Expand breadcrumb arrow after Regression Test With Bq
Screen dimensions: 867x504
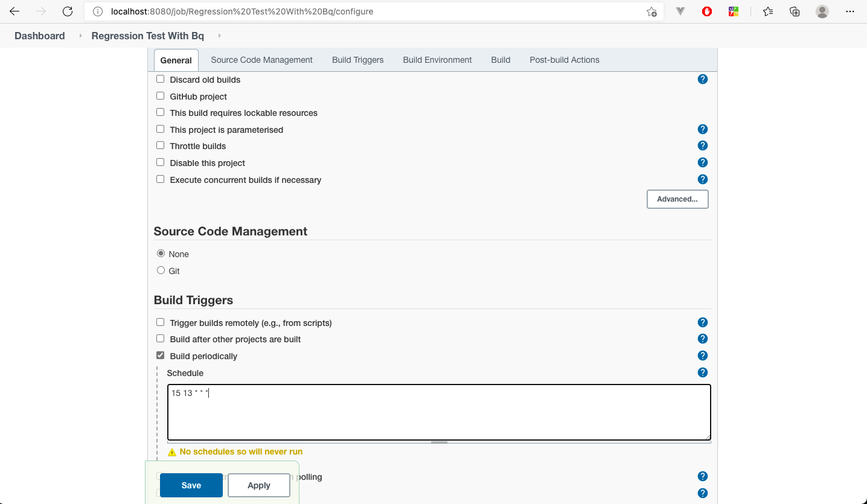(x=219, y=36)
